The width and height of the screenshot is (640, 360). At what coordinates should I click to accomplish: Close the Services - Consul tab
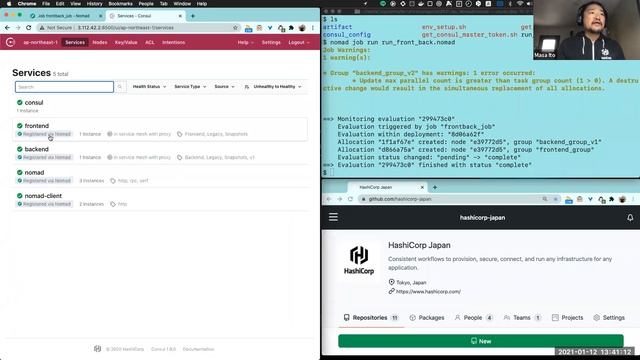point(180,16)
